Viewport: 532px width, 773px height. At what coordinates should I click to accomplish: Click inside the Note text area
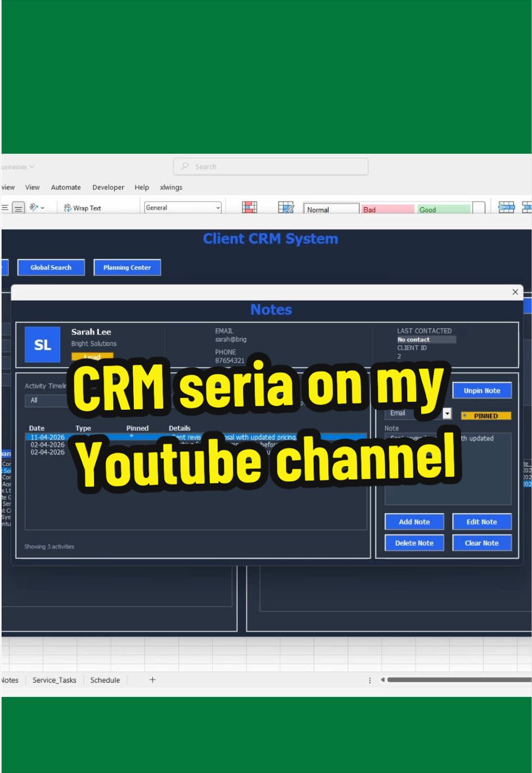(448, 469)
